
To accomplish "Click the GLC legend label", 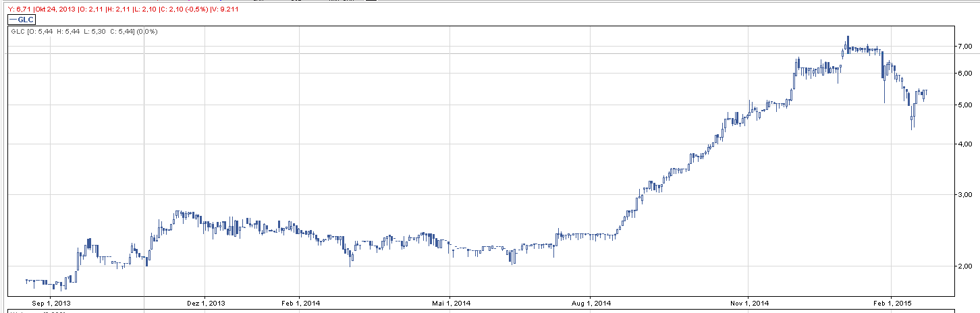I will click(22, 20).
